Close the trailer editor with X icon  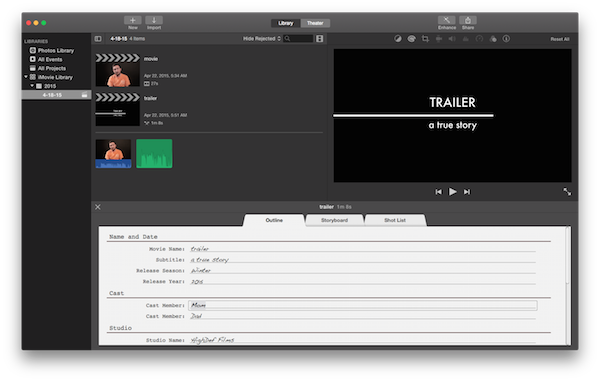tap(98, 207)
